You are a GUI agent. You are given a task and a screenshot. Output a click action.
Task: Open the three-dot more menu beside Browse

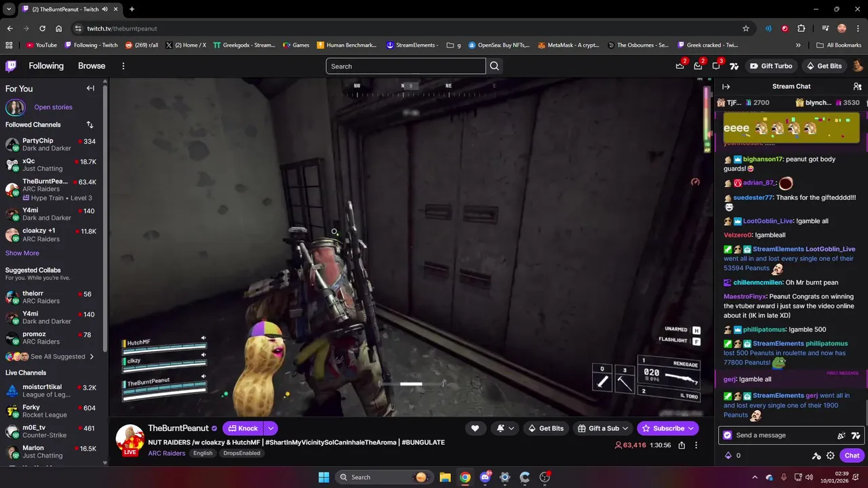(123, 66)
